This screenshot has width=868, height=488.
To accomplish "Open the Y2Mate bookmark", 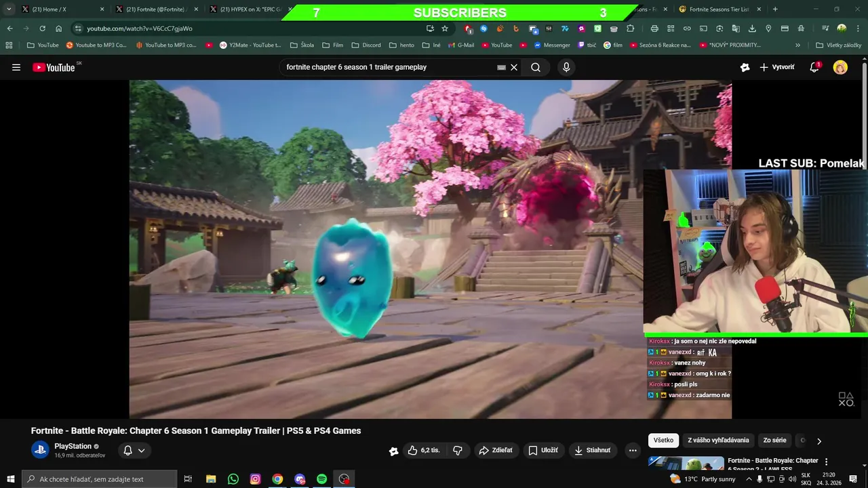I will click(x=250, y=45).
